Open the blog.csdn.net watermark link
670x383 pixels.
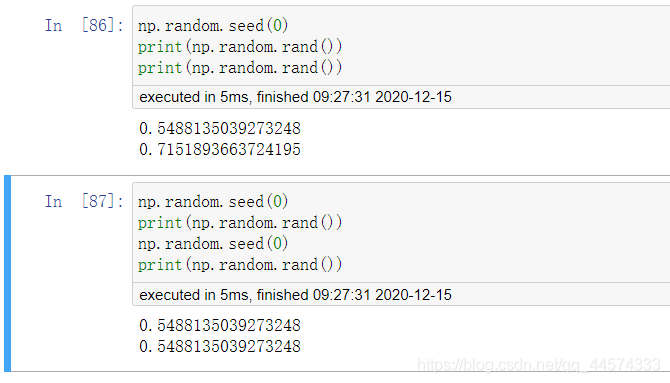(539, 365)
